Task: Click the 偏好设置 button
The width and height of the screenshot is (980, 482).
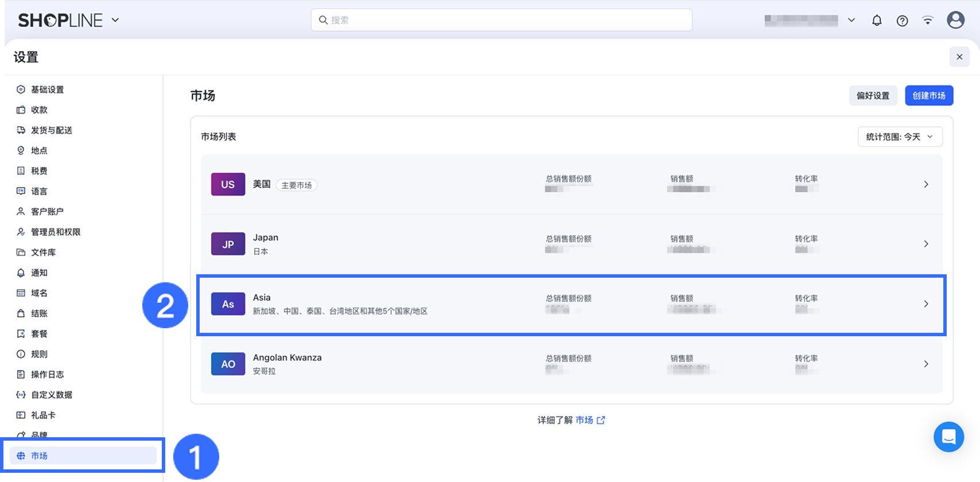Action: click(873, 95)
